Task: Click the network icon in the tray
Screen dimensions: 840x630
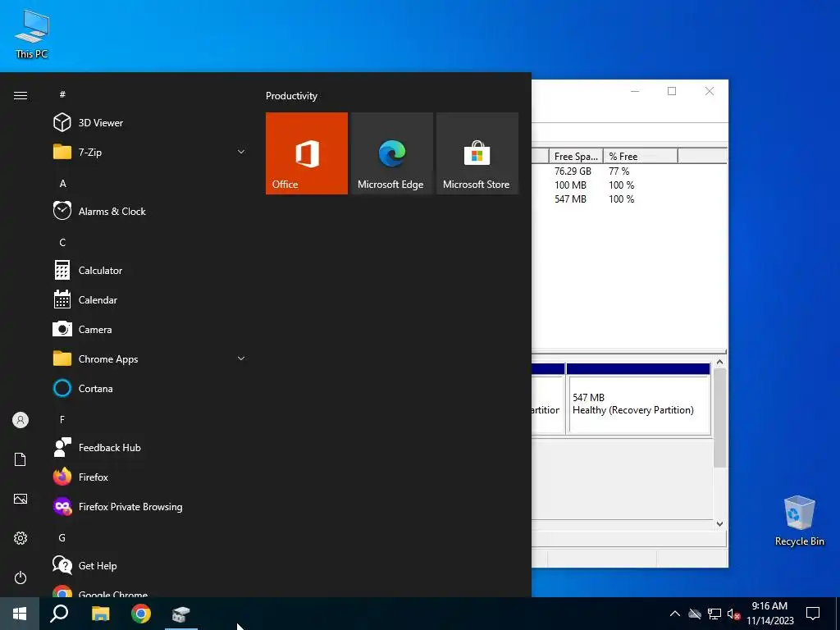Action: [x=714, y=614]
